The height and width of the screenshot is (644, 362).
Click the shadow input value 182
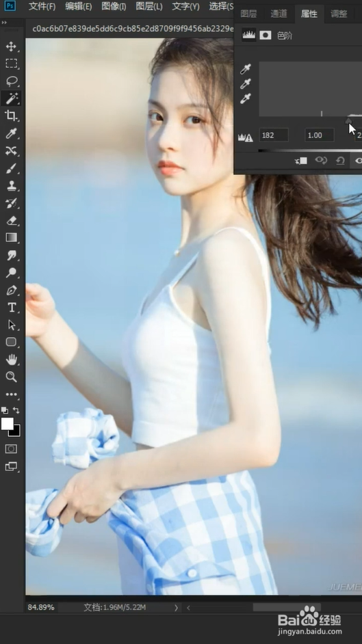click(274, 135)
